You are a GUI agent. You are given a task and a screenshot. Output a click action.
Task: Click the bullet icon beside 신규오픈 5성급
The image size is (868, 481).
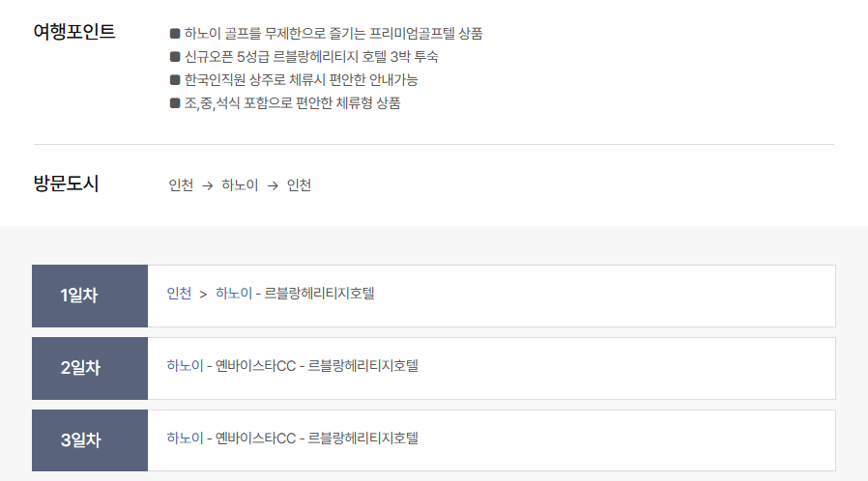175,57
